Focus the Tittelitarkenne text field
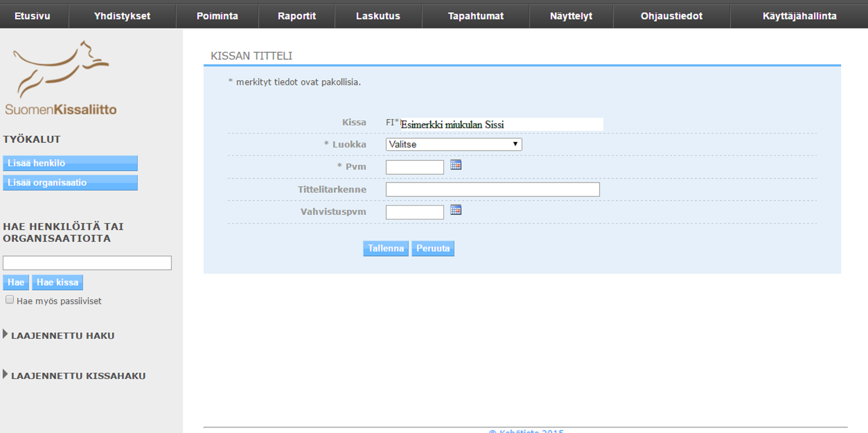Image resolution: width=868 pixels, height=433 pixels. click(x=493, y=189)
